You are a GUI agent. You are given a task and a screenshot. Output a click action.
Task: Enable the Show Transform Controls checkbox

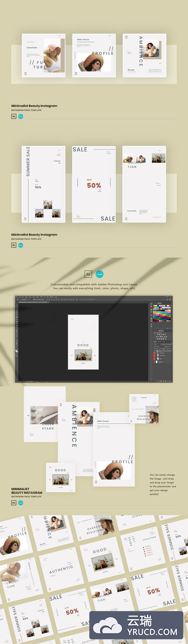point(34,299)
